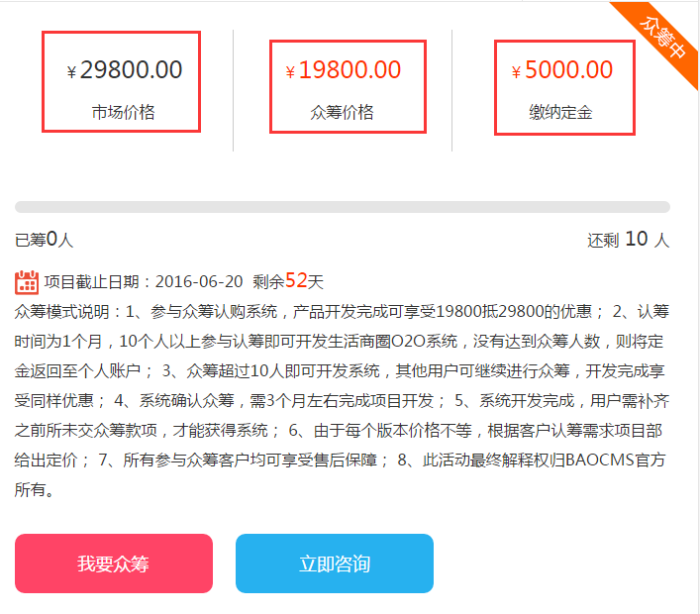The height and width of the screenshot is (614, 700).
Task: Click the 已筹0人 raised count
Action: pyautogui.click(x=44, y=240)
